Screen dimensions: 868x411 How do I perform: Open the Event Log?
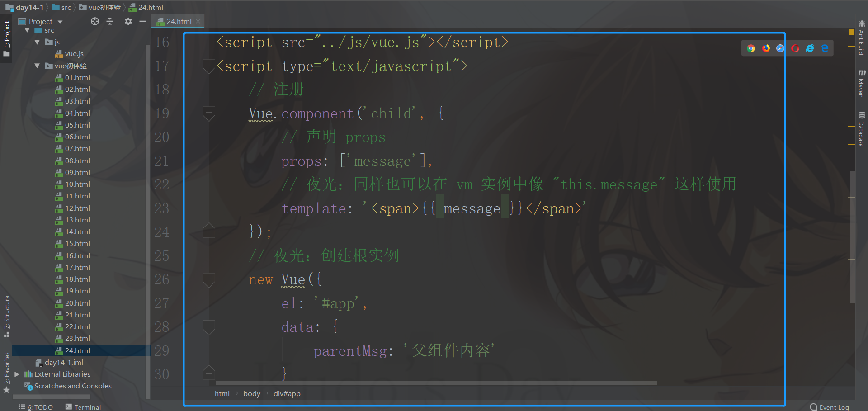(x=830, y=407)
